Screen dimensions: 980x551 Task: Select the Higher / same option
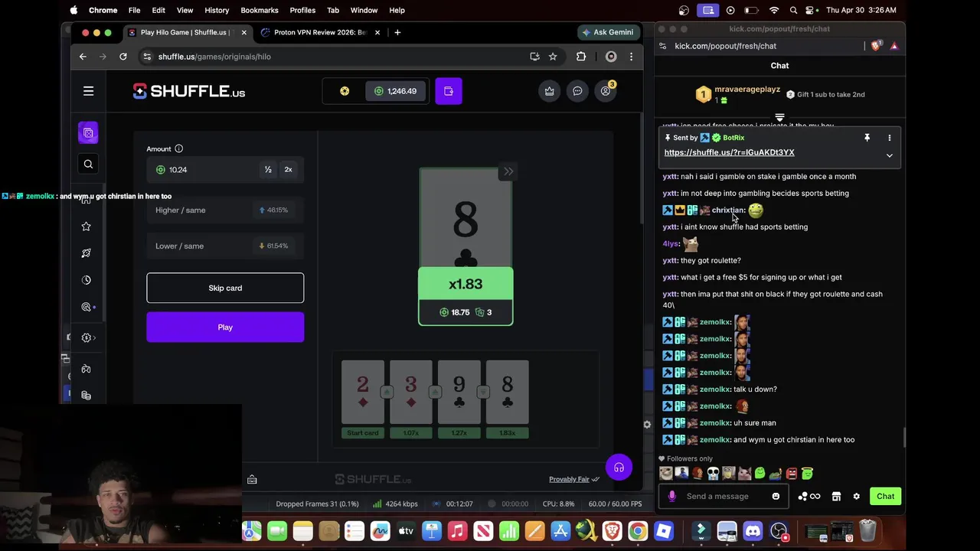[225, 210]
